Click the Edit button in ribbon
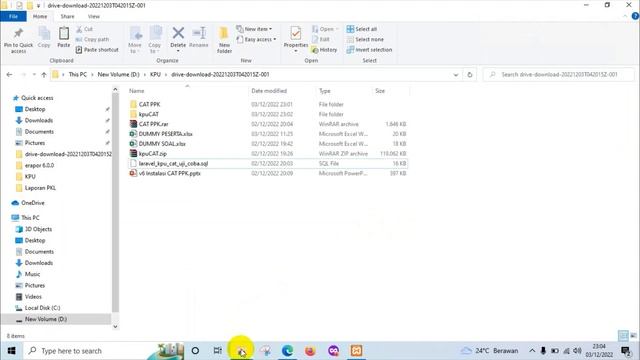Screen dimensions: 640x360 (x=321, y=39)
